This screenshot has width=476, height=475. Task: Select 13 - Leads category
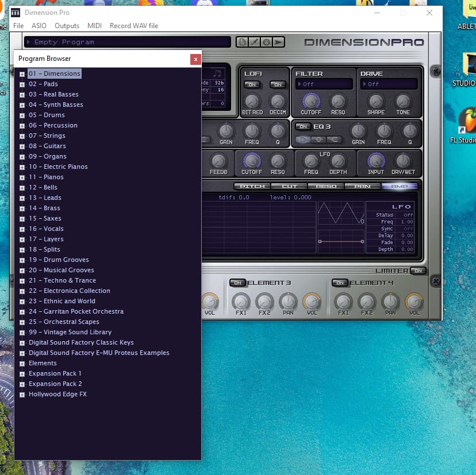[45, 198]
